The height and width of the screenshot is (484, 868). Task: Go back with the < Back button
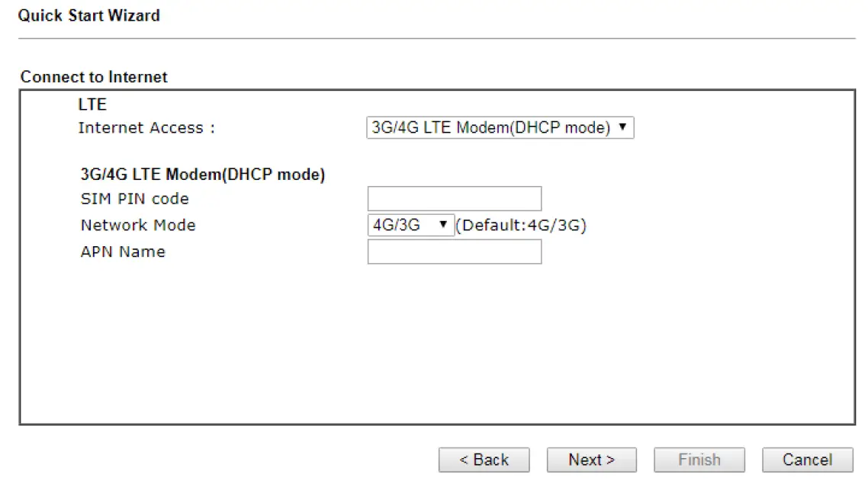tap(484, 460)
